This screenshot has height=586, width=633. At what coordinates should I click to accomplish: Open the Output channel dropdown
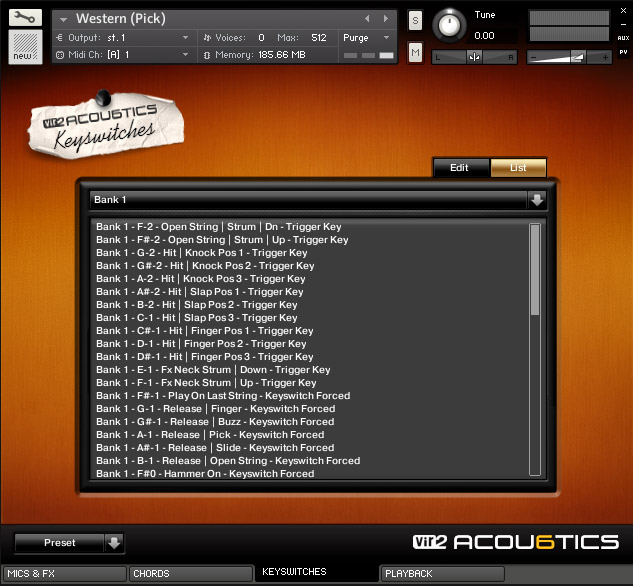pos(148,37)
